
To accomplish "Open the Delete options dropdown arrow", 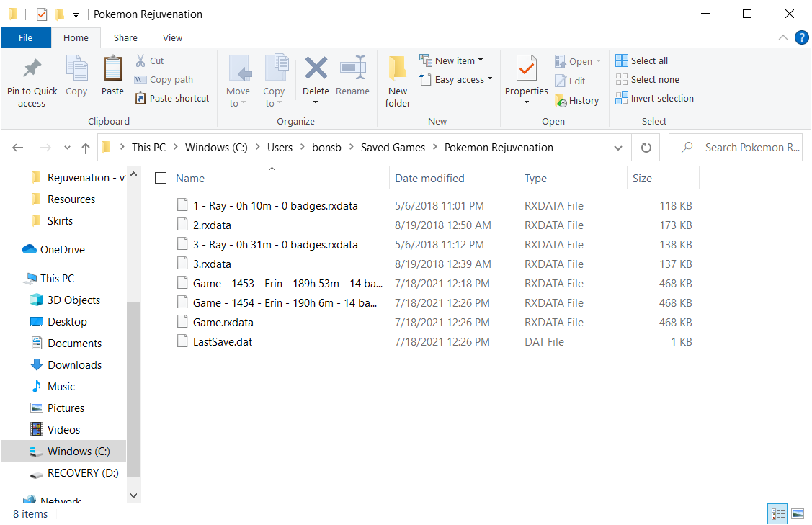I will click(x=316, y=102).
